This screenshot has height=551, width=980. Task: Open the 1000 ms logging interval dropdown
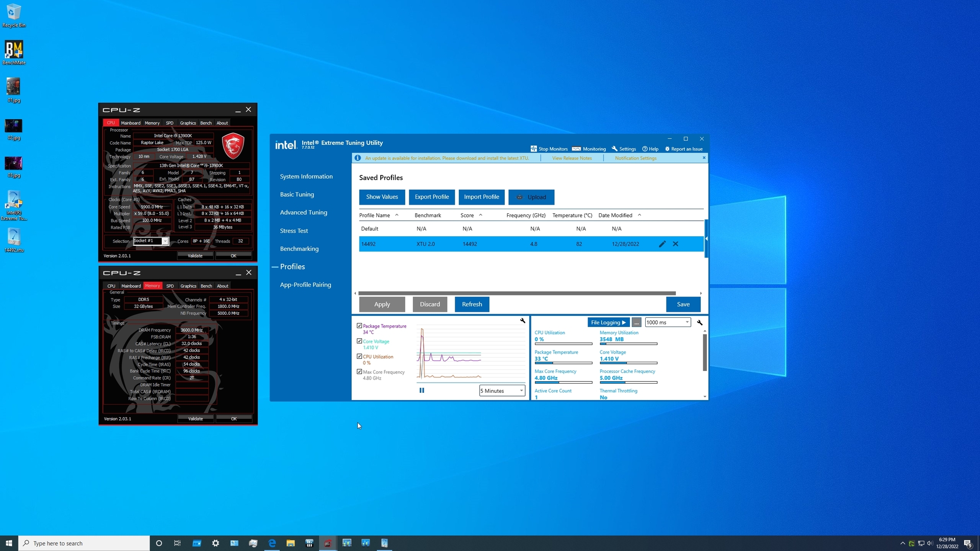pyautogui.click(x=668, y=322)
